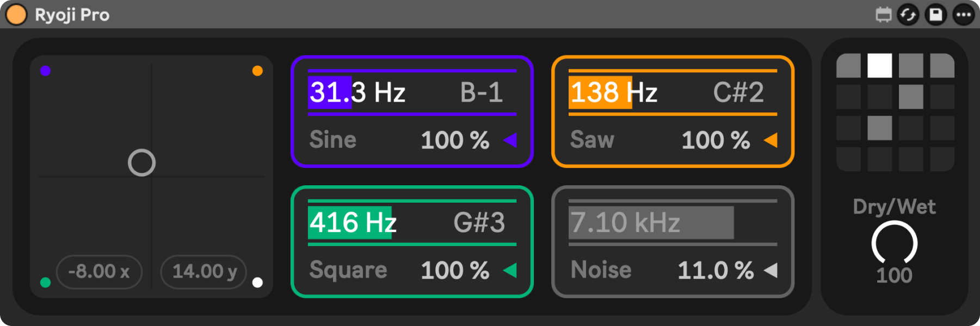Click the leftmost title bar display icon

click(x=883, y=15)
